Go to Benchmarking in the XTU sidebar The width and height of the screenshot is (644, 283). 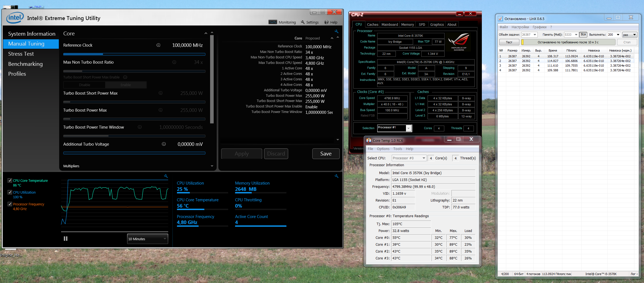click(25, 64)
